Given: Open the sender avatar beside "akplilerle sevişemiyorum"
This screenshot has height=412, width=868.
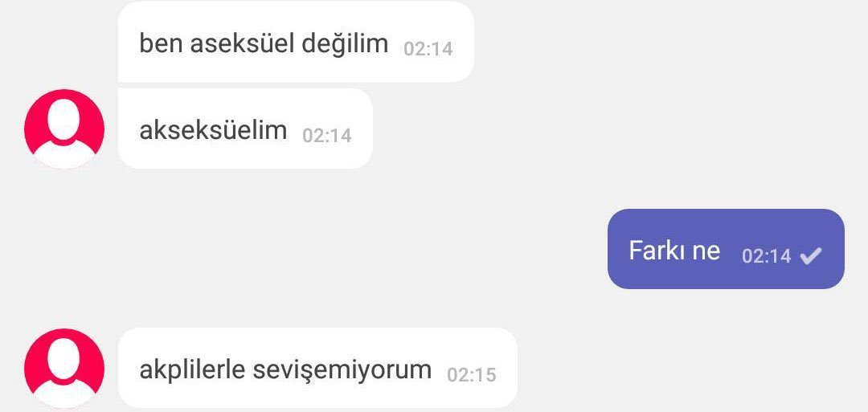Looking at the screenshot, I should (64, 369).
